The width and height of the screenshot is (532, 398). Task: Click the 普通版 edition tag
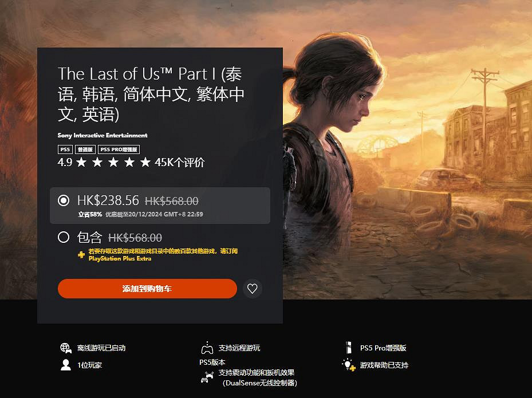coord(85,149)
